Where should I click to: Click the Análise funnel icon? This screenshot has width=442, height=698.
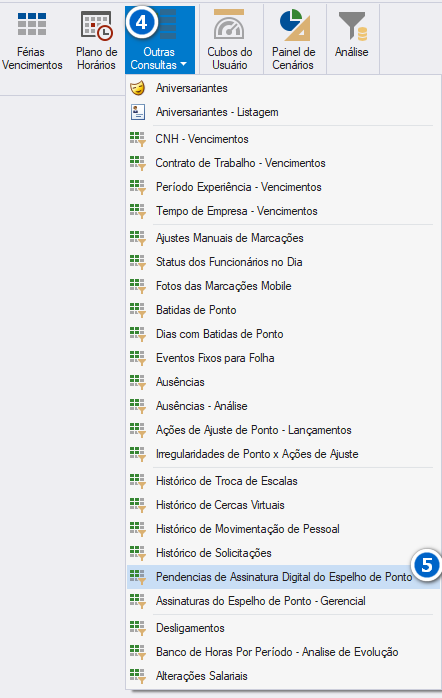(352, 25)
